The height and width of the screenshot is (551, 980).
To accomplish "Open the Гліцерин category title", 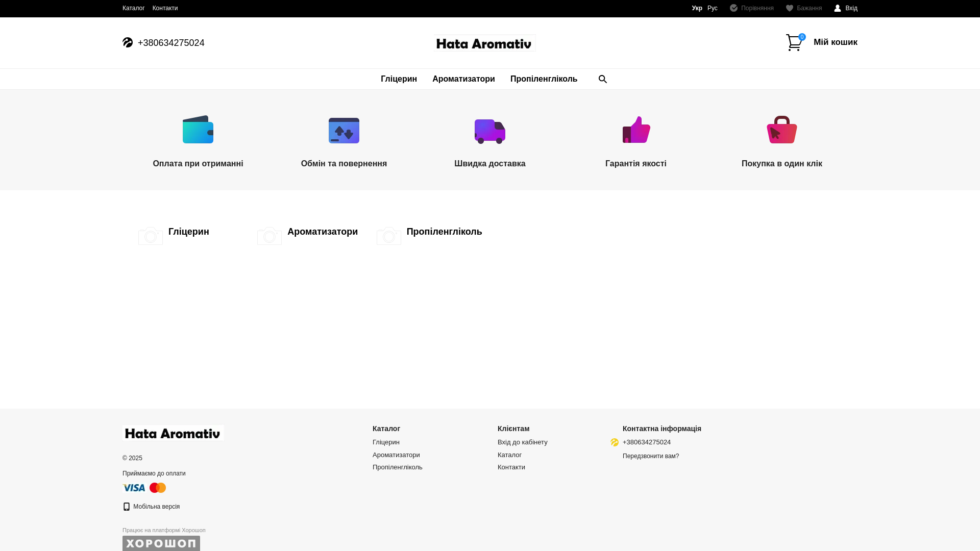I will [189, 232].
